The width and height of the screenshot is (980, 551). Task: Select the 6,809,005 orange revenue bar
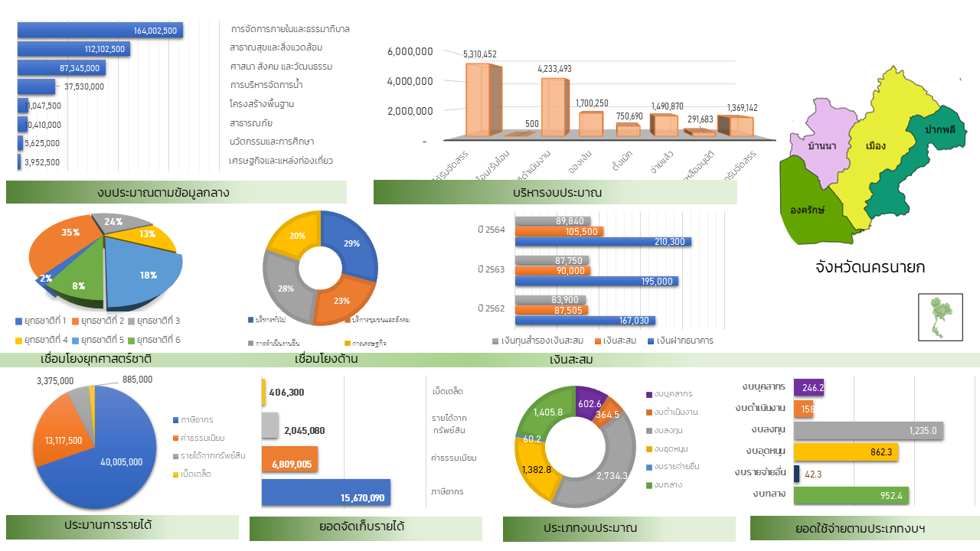(x=289, y=459)
